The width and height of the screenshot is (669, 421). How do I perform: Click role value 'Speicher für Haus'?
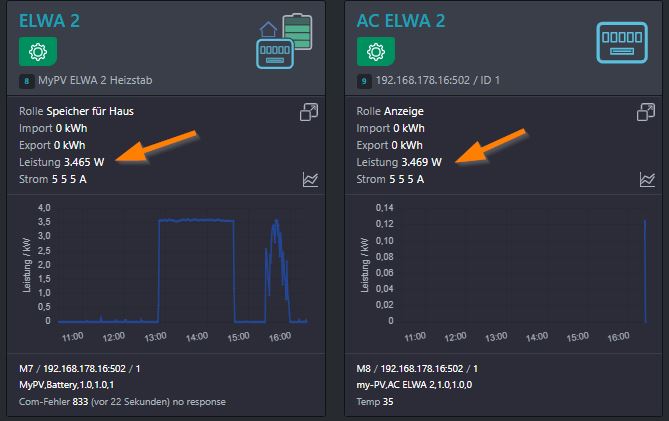click(90, 111)
